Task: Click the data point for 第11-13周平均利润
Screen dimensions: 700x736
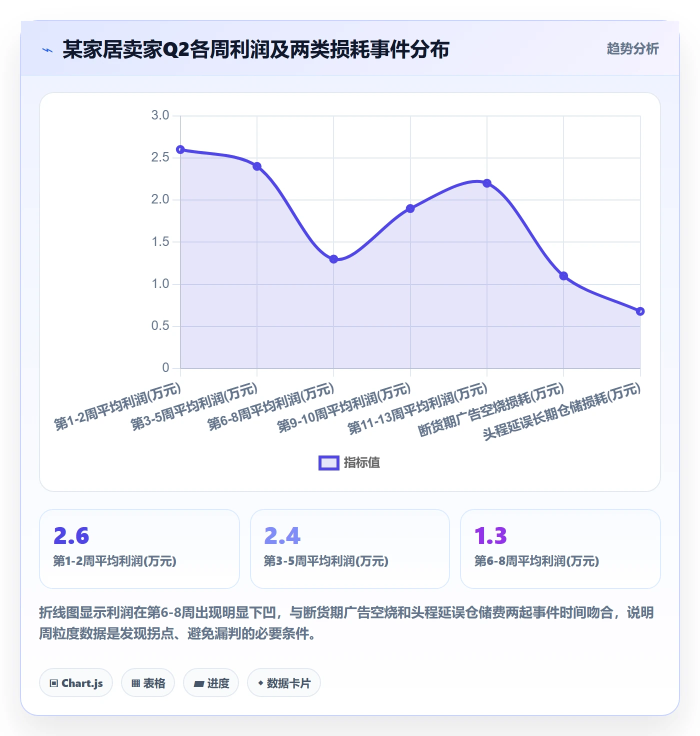Action: [x=487, y=183]
